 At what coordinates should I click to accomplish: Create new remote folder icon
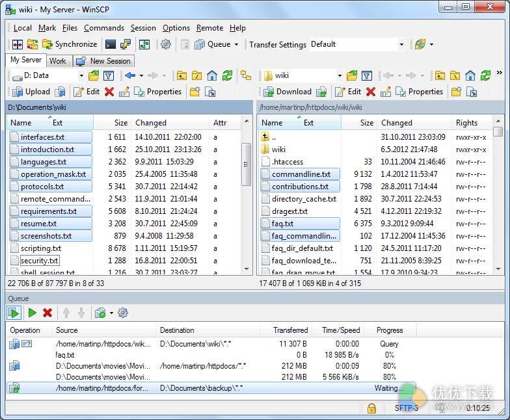456,92
